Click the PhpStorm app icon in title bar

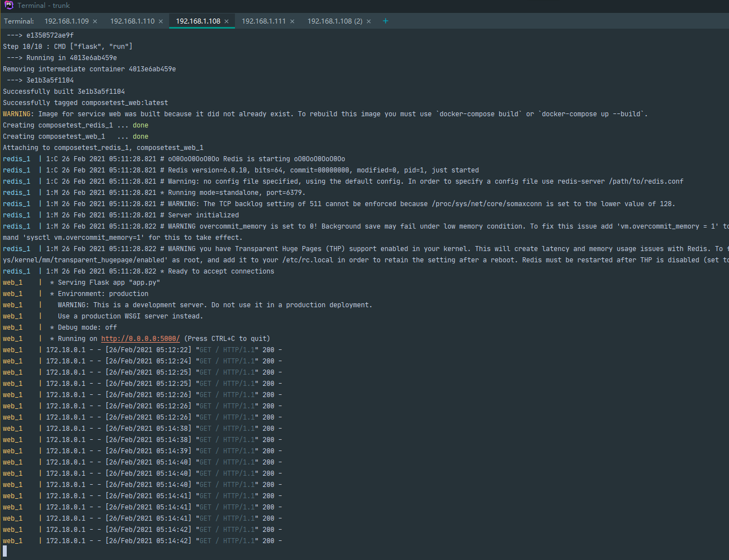tap(8, 5)
